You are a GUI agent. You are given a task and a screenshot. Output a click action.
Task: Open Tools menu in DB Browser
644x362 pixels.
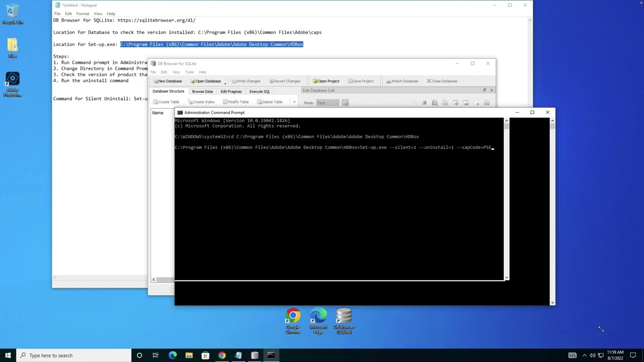[x=189, y=72]
